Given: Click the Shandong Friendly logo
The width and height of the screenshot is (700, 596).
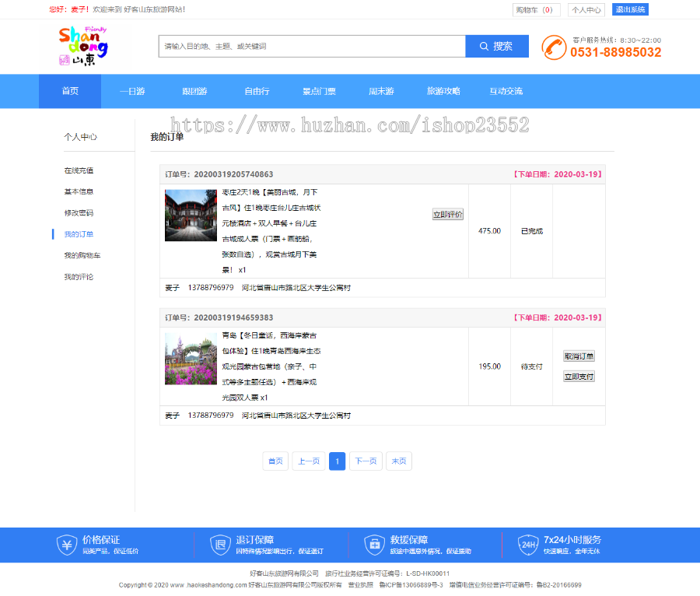Looking at the screenshot, I should 83,46.
